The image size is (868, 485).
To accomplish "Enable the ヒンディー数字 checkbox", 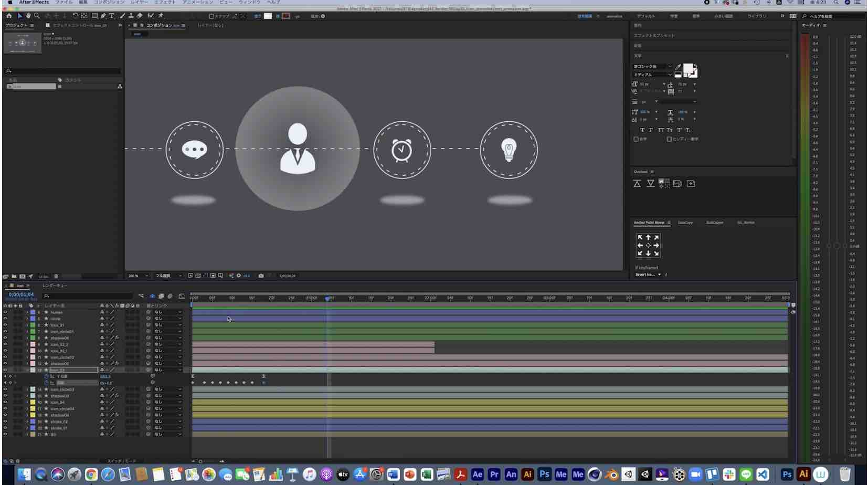I will (669, 139).
